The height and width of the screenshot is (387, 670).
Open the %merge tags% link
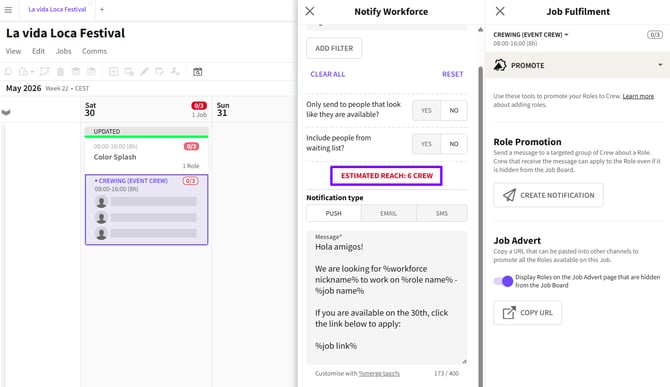tap(379, 373)
